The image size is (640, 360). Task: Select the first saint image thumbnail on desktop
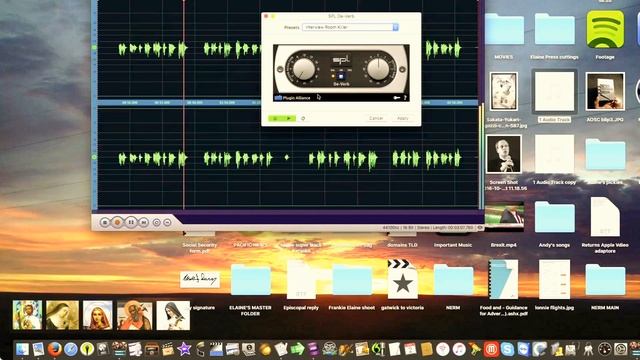pyautogui.click(x=27, y=315)
